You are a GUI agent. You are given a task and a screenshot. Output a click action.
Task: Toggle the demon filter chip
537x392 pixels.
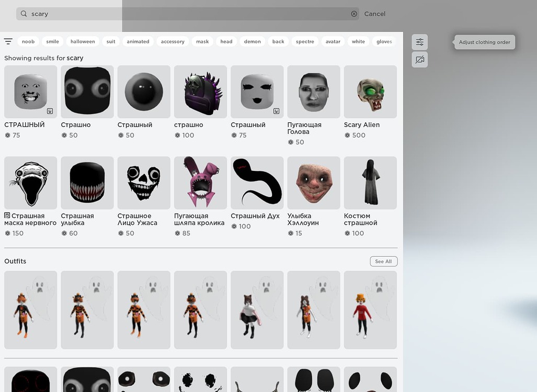[252, 41]
